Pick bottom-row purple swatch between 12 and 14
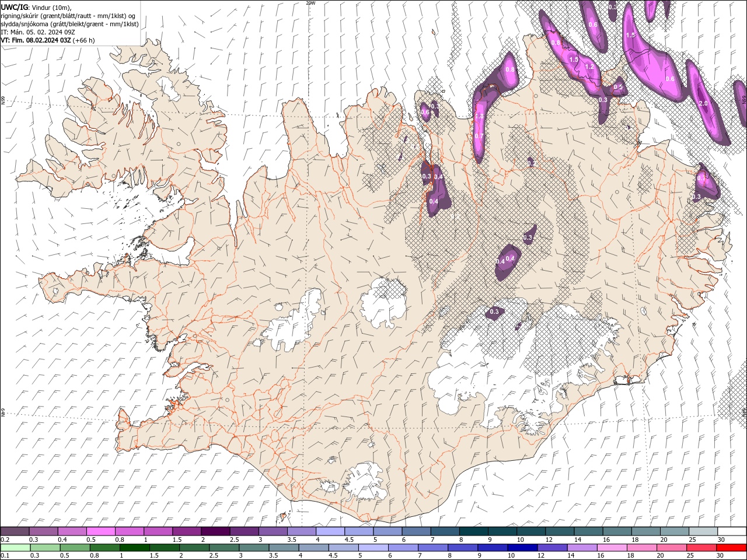The image size is (747, 560). tap(552, 547)
